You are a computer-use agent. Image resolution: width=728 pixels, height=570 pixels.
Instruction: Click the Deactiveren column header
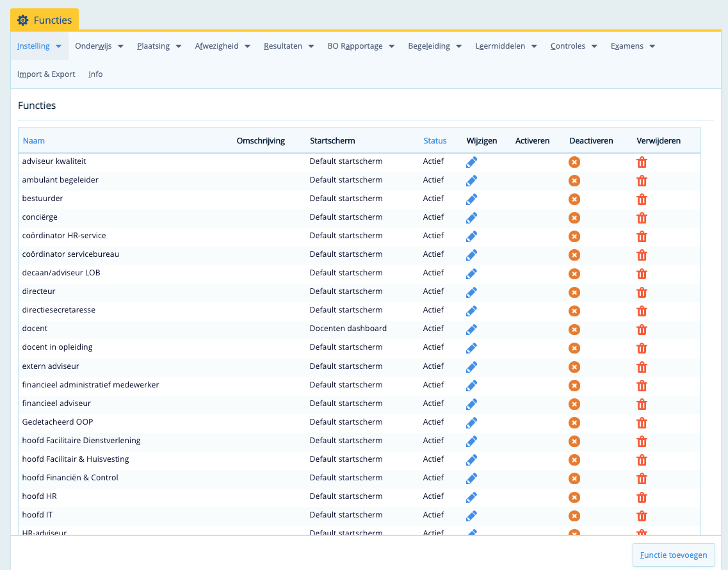point(591,141)
